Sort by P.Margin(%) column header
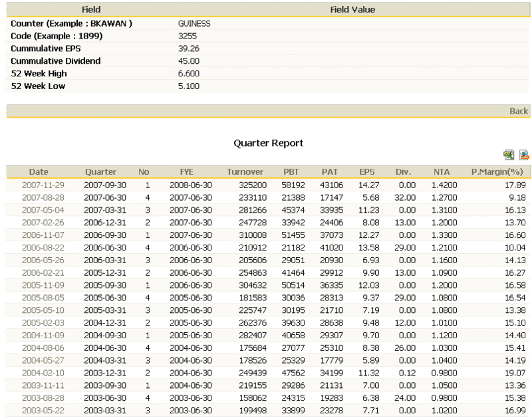 click(498, 172)
